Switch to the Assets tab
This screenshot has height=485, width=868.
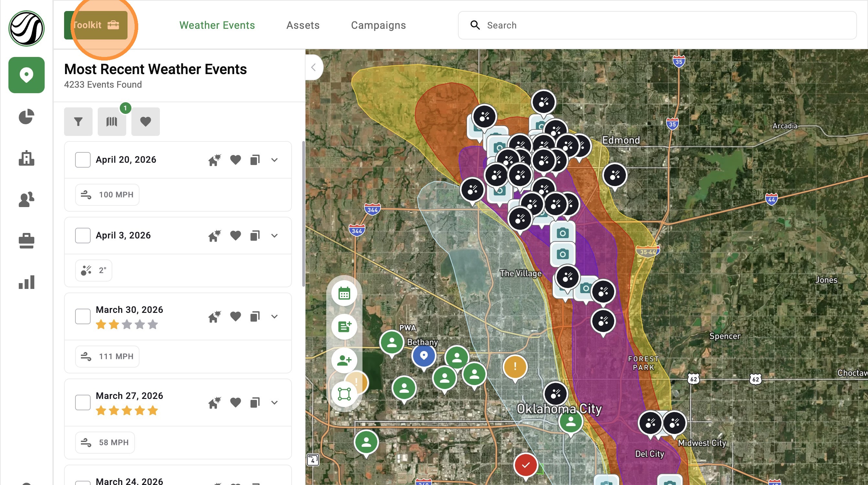click(x=303, y=25)
